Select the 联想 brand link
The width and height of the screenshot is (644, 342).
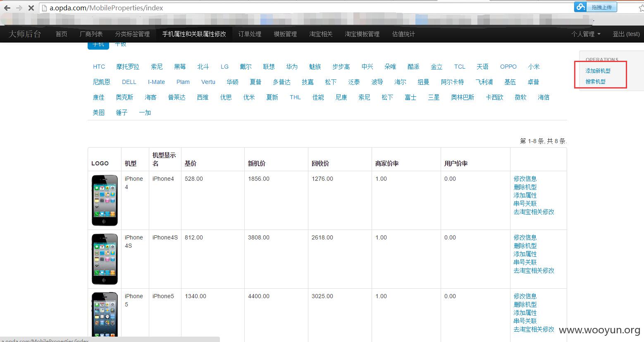coord(269,67)
